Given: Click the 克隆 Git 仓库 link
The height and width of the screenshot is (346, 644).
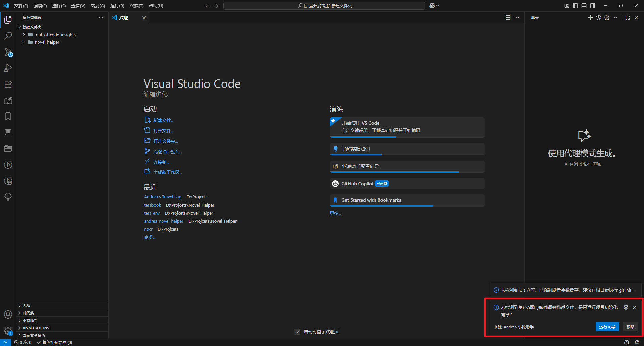Looking at the screenshot, I should coord(167,152).
